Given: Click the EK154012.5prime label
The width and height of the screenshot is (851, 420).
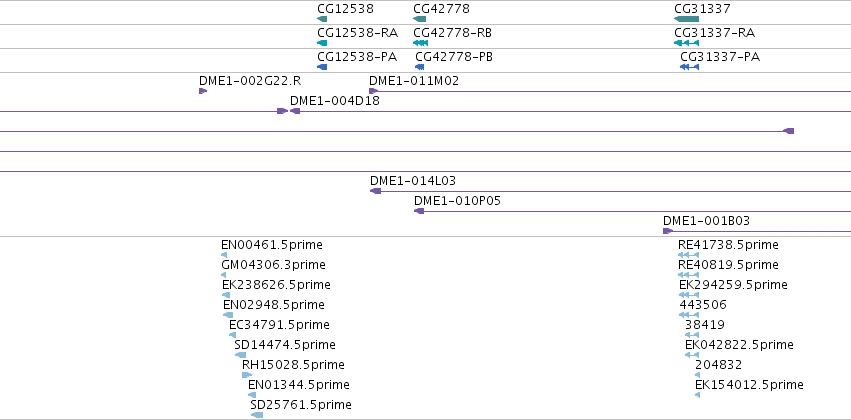Looking at the screenshot, I should (x=750, y=385).
